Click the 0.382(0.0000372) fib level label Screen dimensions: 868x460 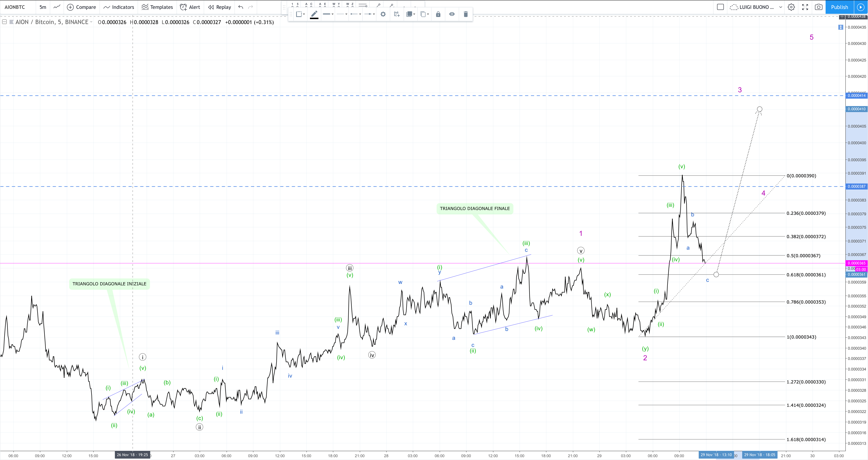[806, 237]
